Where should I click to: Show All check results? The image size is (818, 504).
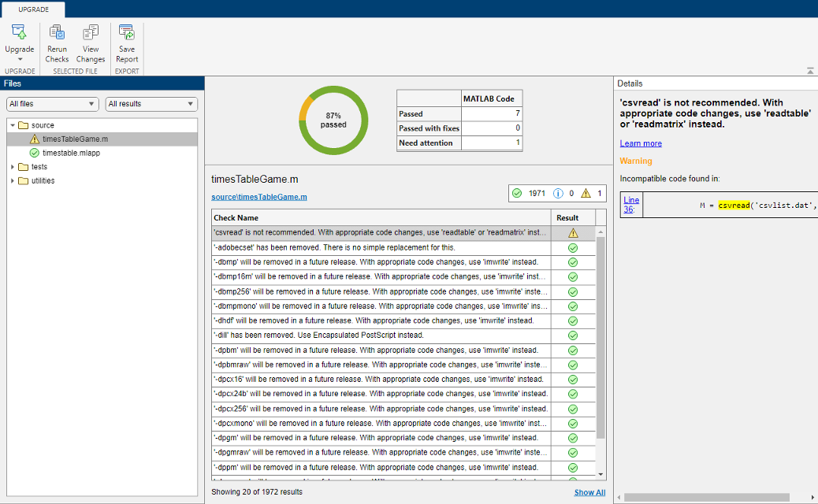click(x=589, y=491)
